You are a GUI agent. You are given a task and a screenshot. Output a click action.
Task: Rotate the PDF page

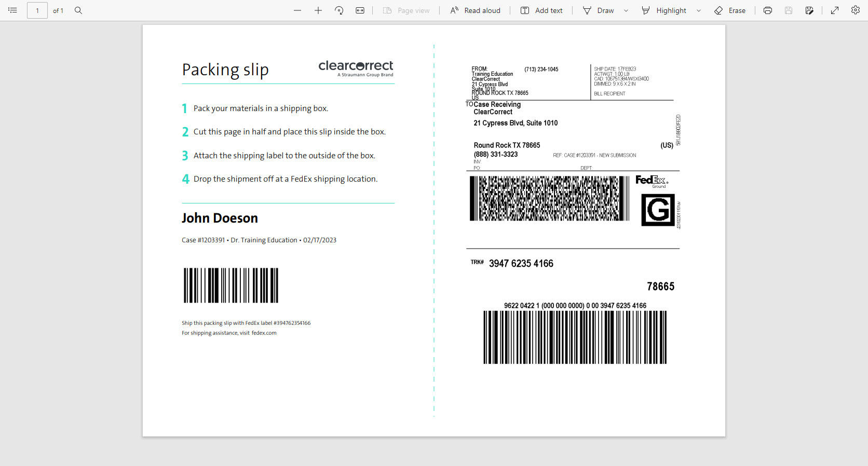pos(339,10)
